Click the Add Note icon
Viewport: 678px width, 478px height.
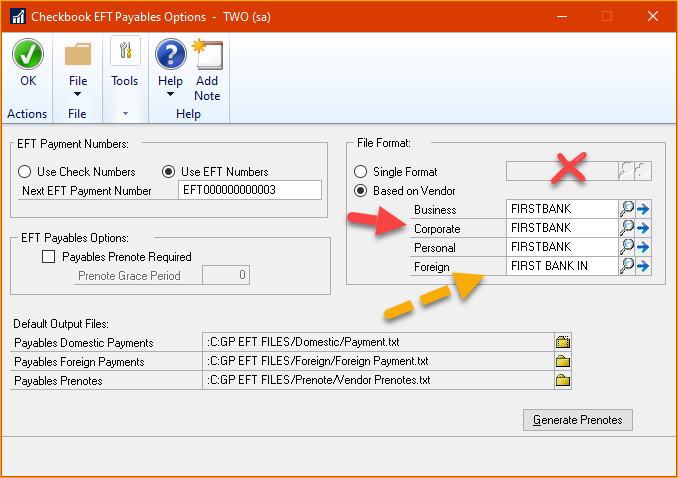click(208, 54)
